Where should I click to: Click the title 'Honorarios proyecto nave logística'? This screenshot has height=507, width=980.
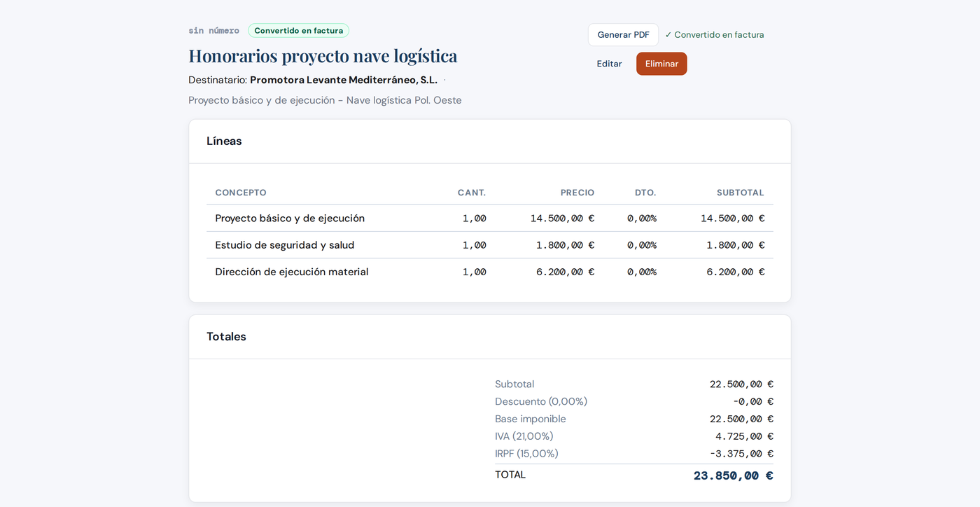tap(323, 56)
